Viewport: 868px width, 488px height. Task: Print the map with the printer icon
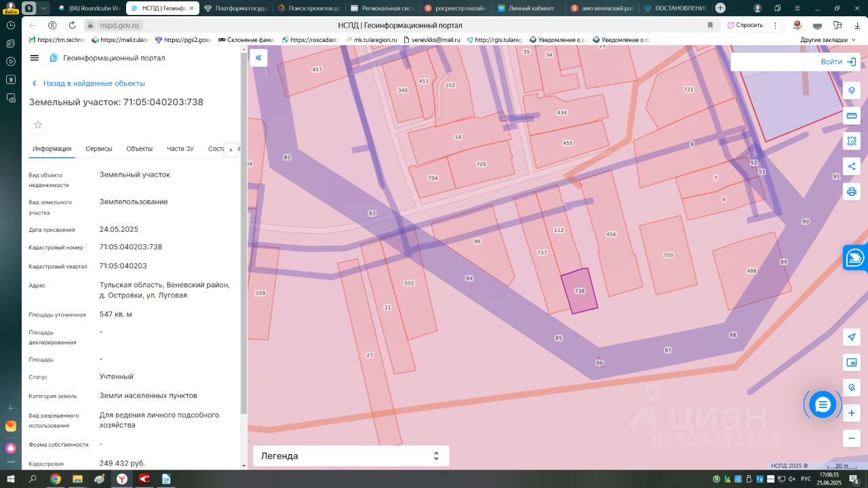(x=852, y=192)
